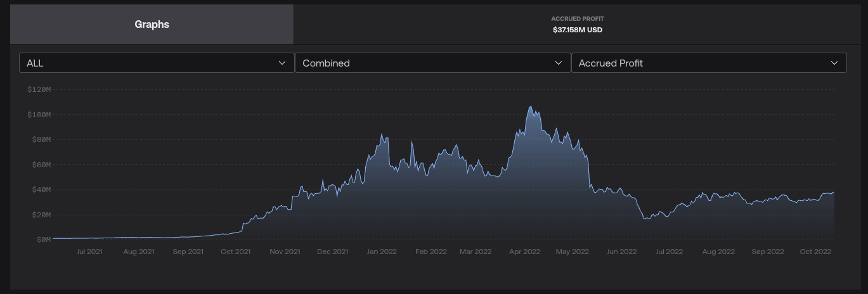Viewport: 868px width, 294px height.
Task: Click the chart's low point in late June 2022
Action: click(x=645, y=219)
